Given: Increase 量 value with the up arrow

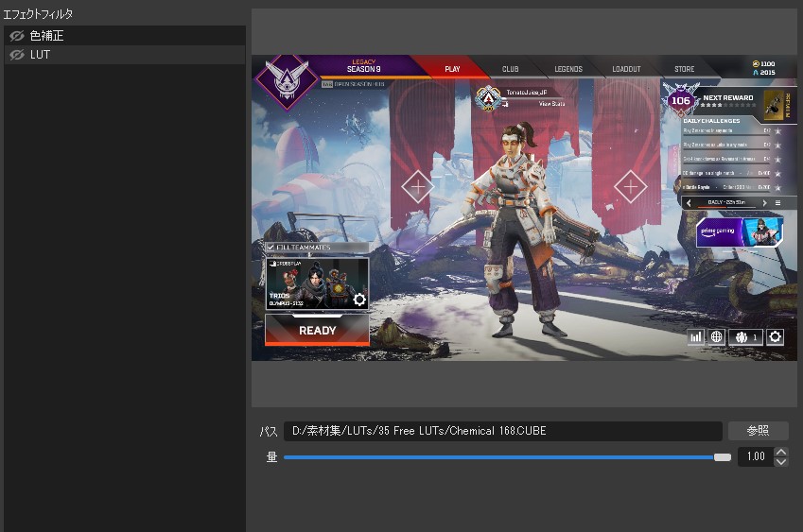Looking at the screenshot, I should pos(780,452).
